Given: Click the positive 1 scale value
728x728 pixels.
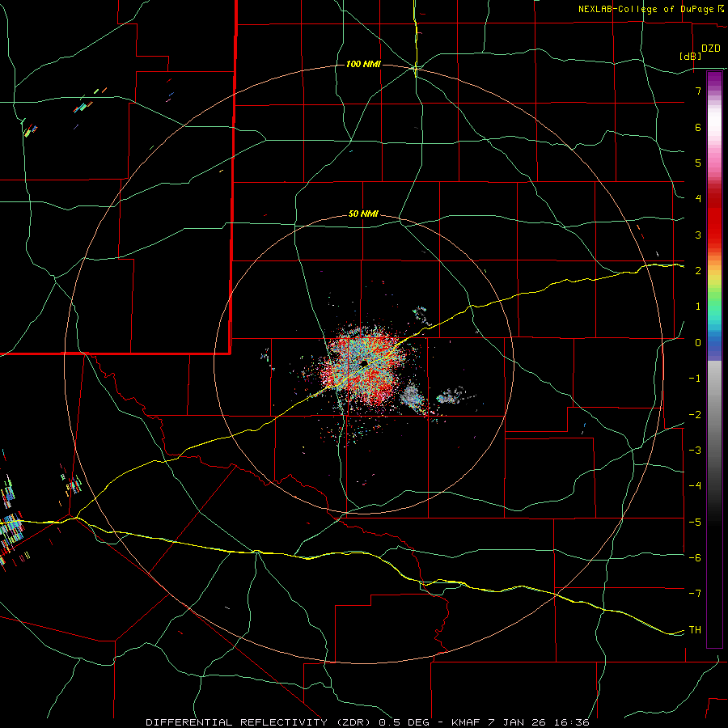Looking at the screenshot, I should point(698,307).
